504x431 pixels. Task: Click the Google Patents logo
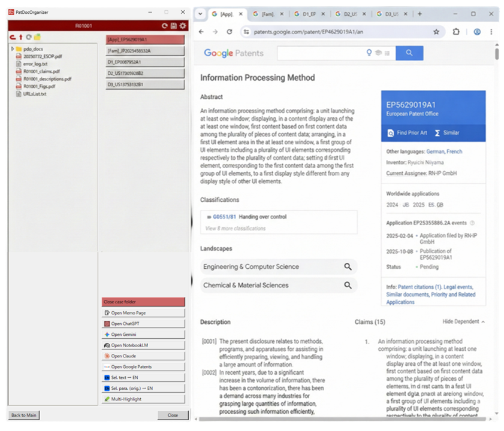tap(234, 53)
